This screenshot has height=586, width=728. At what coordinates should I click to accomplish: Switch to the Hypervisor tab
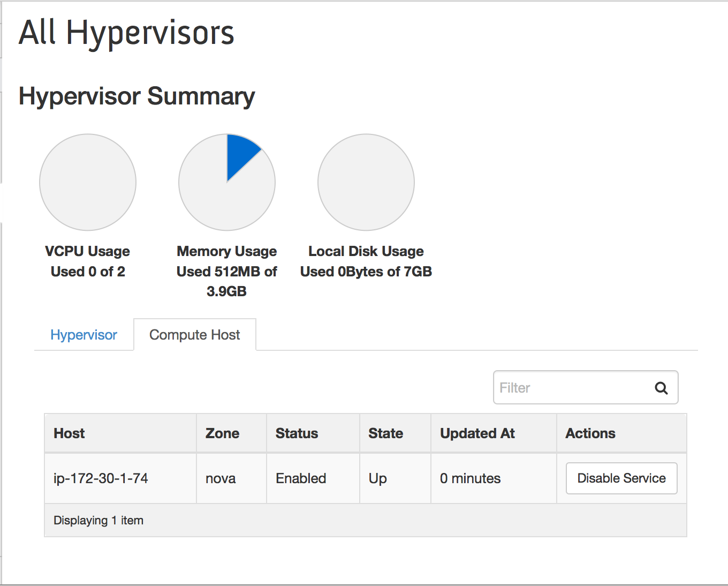click(x=84, y=335)
